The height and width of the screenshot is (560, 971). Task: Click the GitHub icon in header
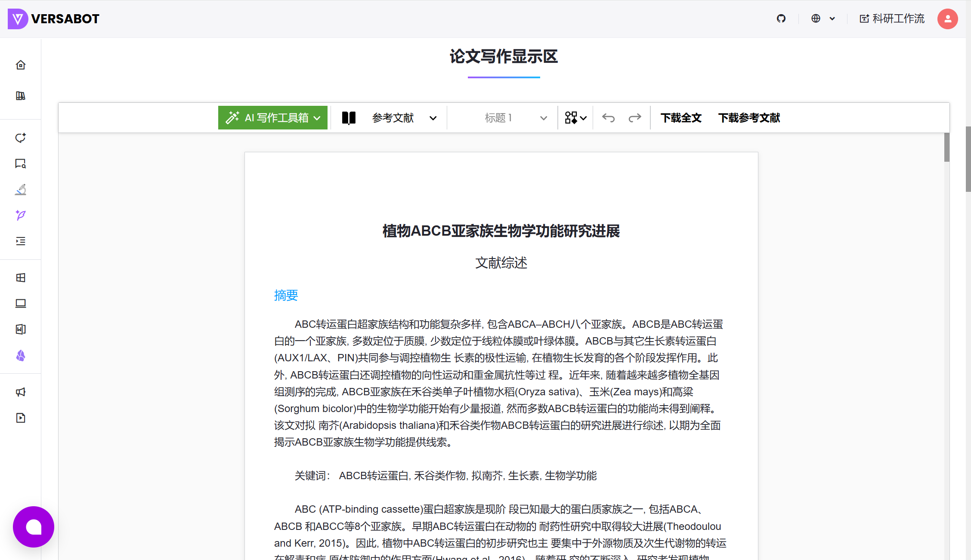[781, 18]
